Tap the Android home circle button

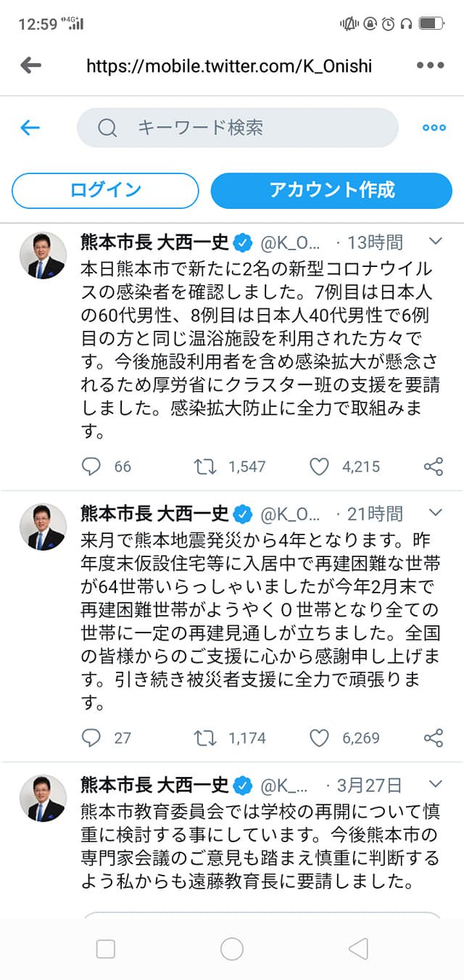point(232,949)
